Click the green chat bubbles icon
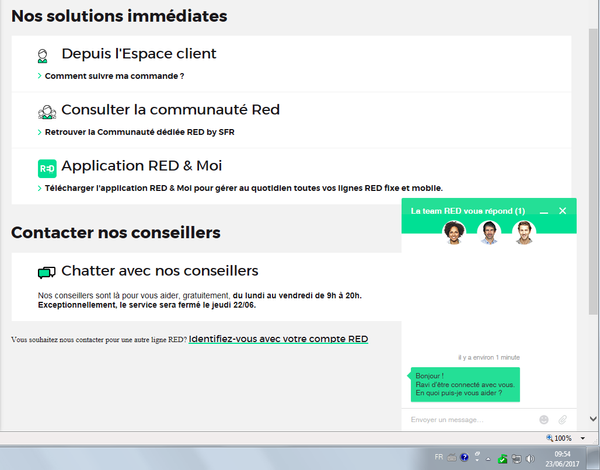 point(47,272)
